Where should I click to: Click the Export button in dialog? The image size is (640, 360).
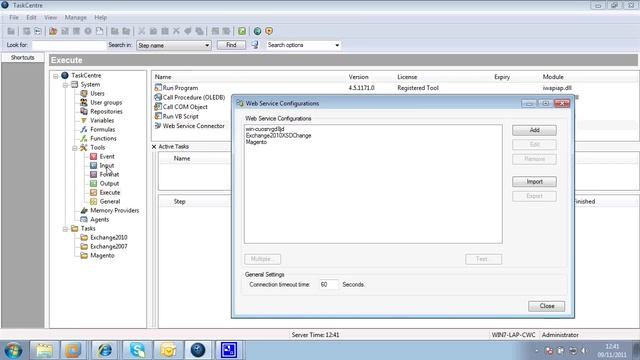(534, 196)
